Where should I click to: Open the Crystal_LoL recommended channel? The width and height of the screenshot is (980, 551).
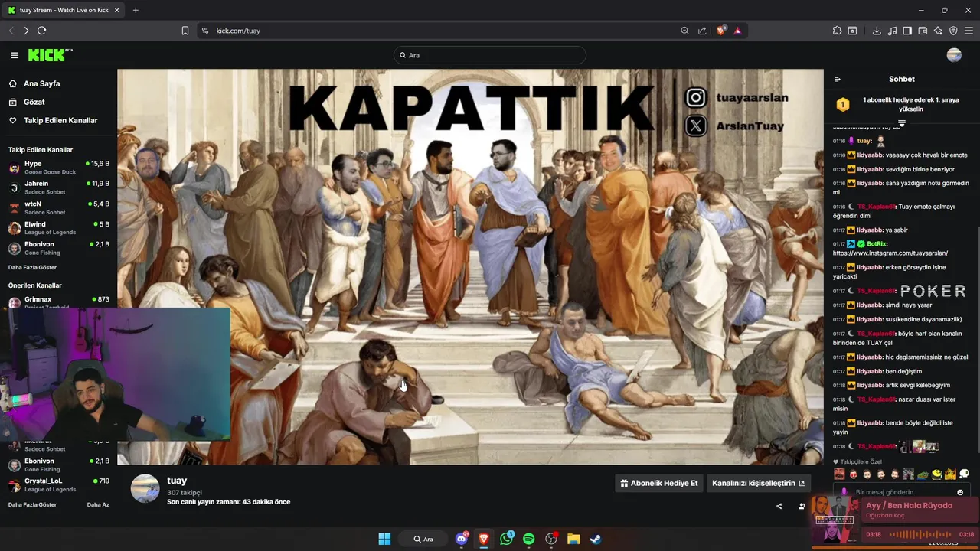[58, 484]
